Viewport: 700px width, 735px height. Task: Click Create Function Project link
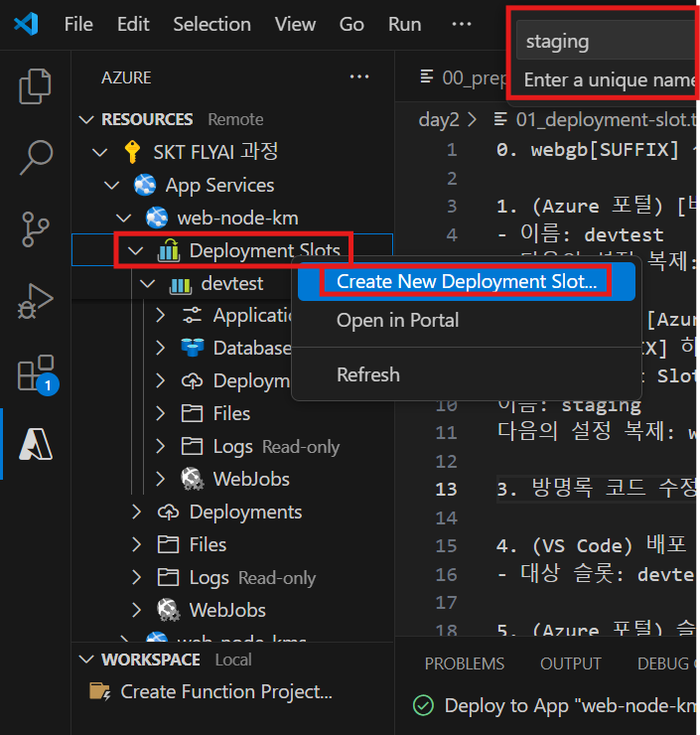226,691
